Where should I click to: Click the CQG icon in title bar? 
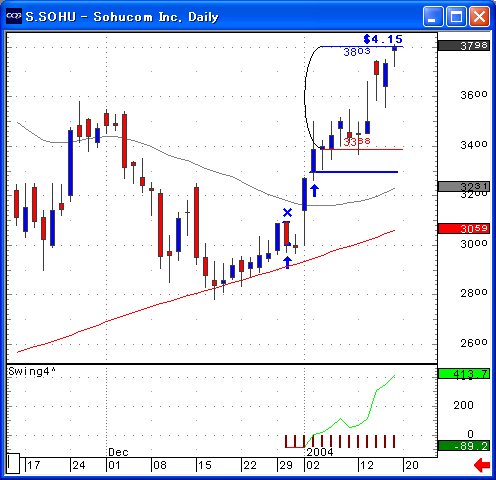tap(14, 16)
